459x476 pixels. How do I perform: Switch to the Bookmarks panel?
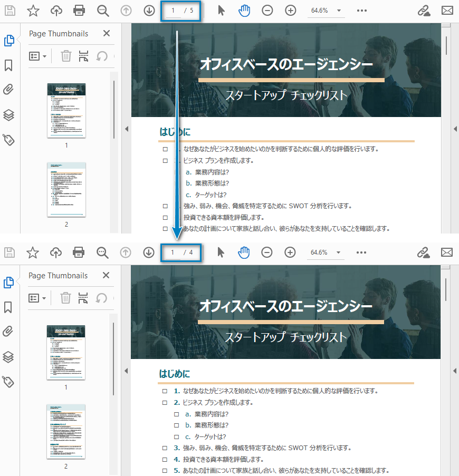click(9, 64)
